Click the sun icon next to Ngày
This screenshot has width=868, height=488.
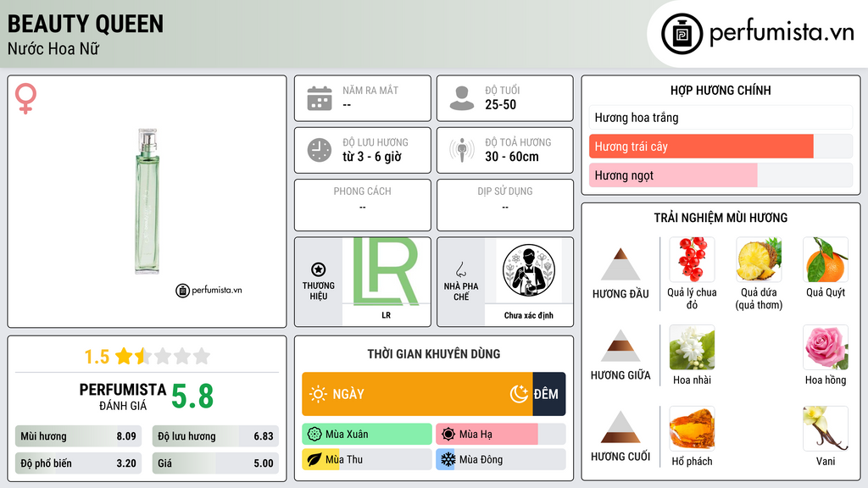[318, 394]
